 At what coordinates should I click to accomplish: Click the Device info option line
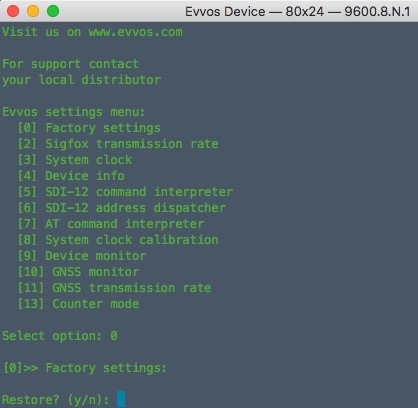point(71,176)
